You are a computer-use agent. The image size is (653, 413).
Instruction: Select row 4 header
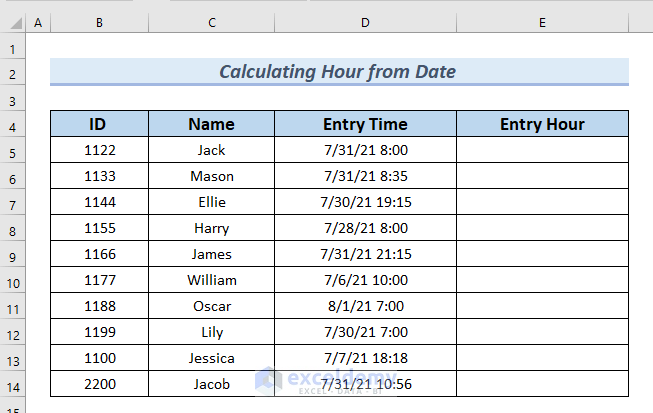[13, 125]
